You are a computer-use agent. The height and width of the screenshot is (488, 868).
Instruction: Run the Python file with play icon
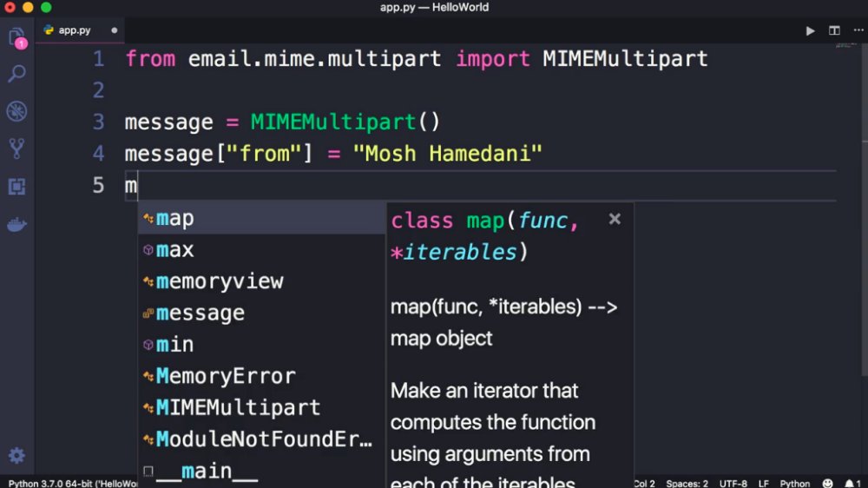point(810,30)
